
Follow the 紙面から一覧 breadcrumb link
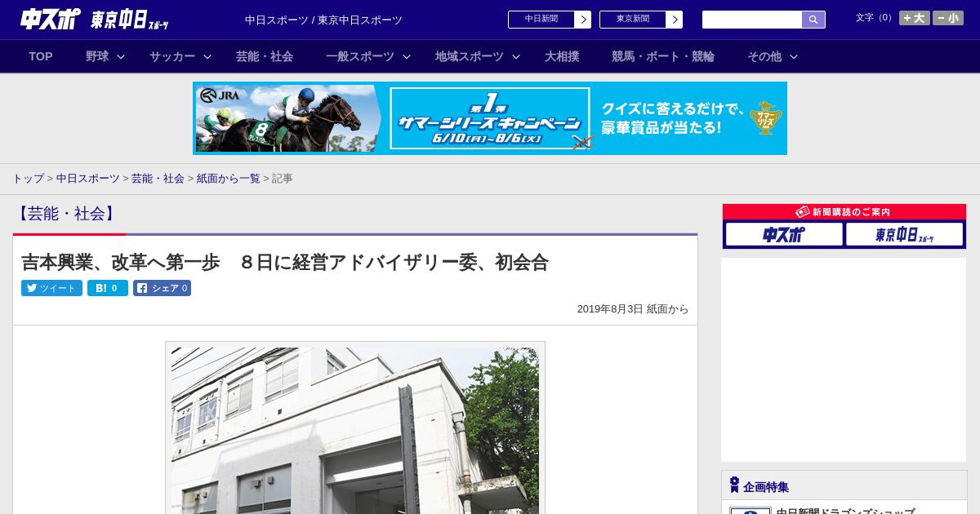(229, 178)
